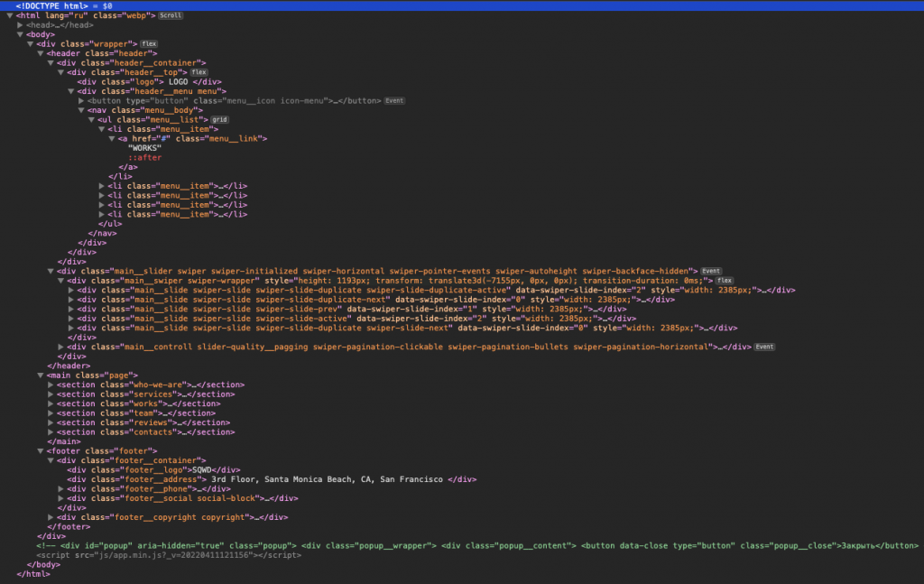Image resolution: width=924 pixels, height=584 pixels.
Task: Expand the footer__phone div
Action: (60, 488)
